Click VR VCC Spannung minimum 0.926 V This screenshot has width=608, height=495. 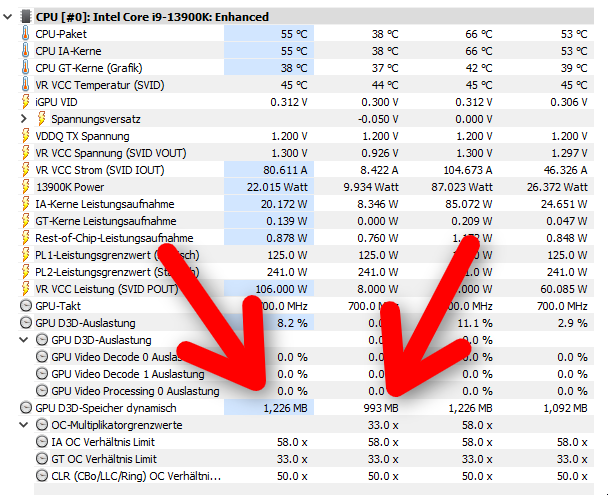point(380,153)
